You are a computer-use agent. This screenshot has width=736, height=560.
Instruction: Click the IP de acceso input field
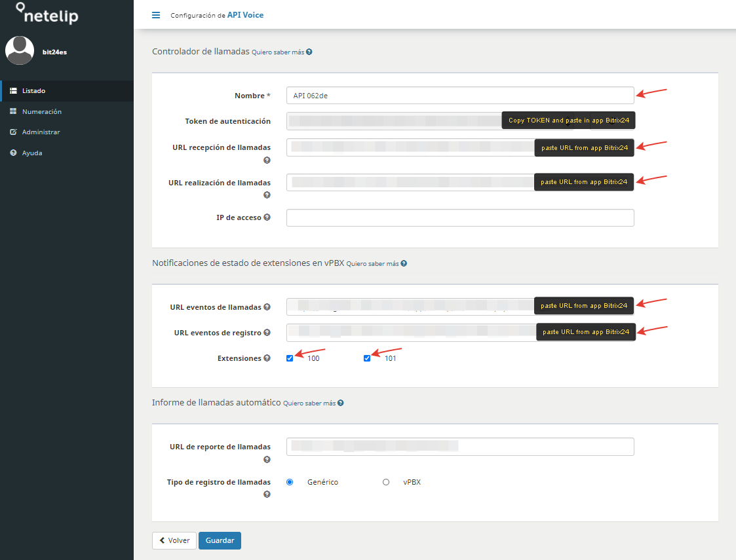[460, 217]
